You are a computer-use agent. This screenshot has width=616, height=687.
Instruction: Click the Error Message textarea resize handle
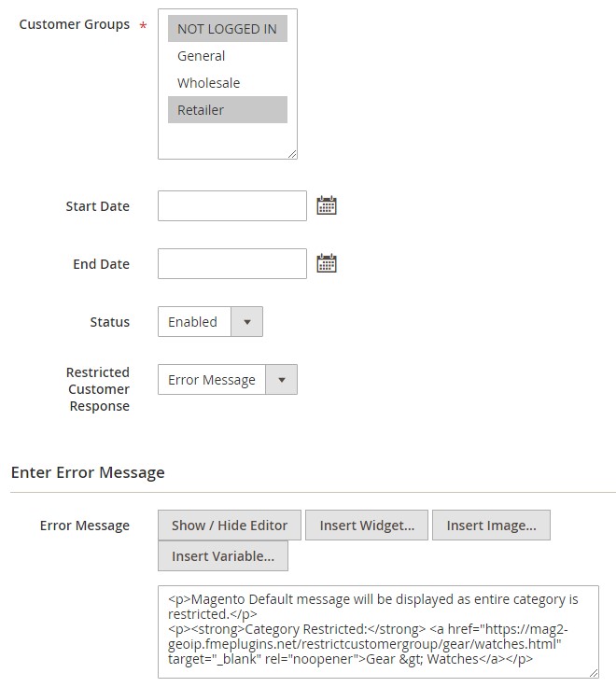pyautogui.click(x=594, y=672)
